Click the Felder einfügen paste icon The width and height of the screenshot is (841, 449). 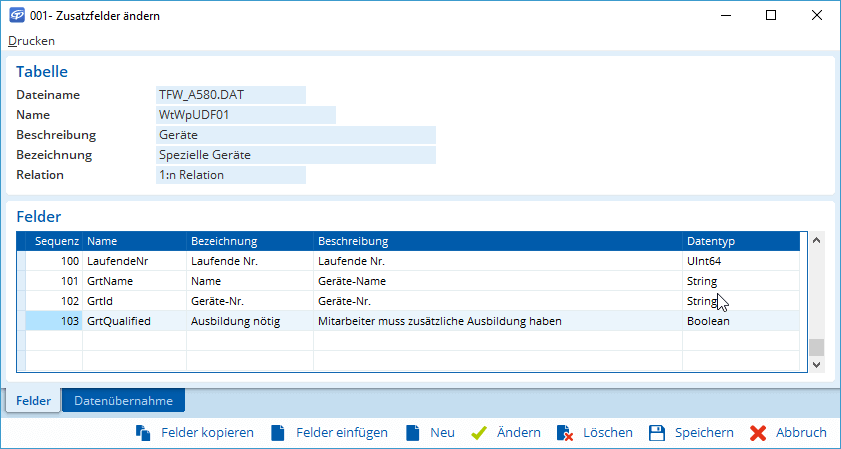pyautogui.click(x=277, y=433)
